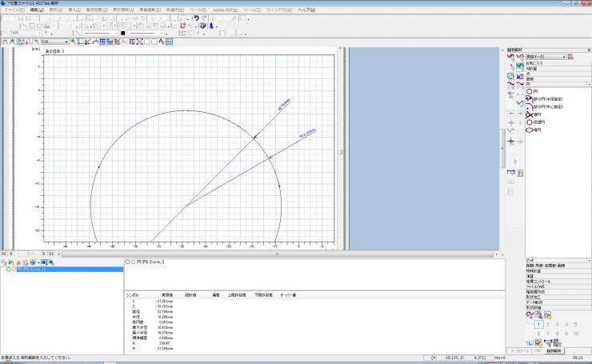
Task: Expand the お気に入り category bar
Action: coord(558,63)
